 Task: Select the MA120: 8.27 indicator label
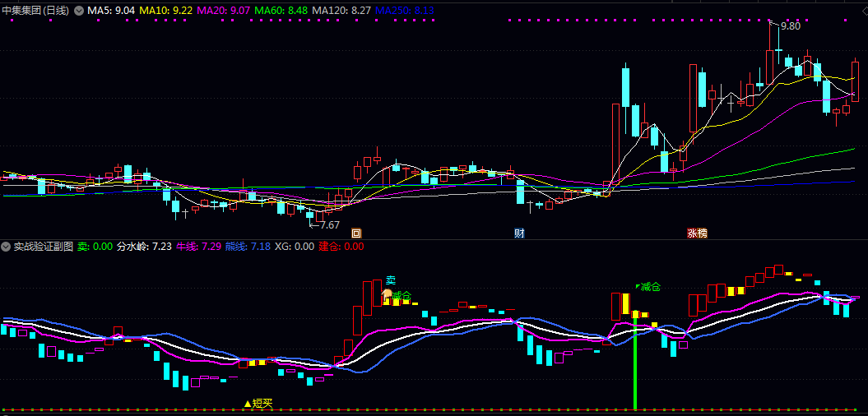click(x=341, y=10)
